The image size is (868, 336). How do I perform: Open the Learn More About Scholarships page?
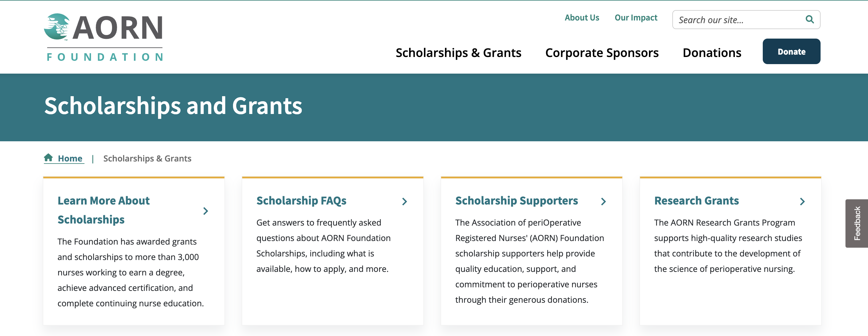point(103,210)
